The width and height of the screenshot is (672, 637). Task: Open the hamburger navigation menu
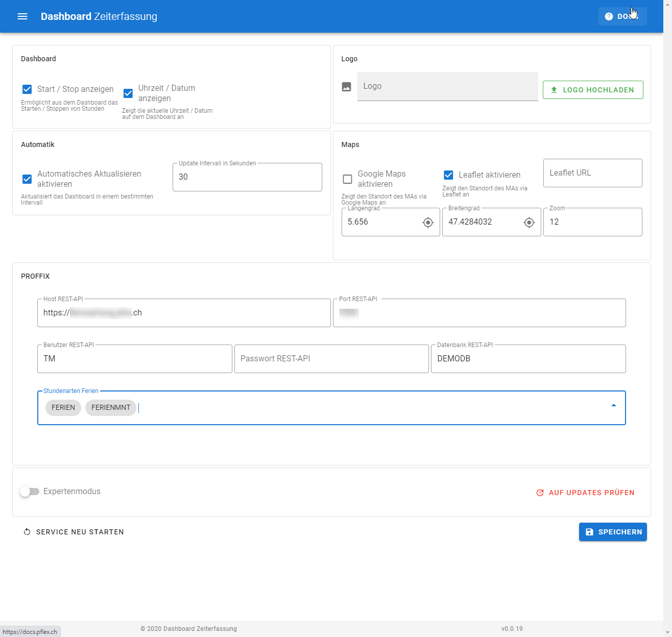(22, 16)
